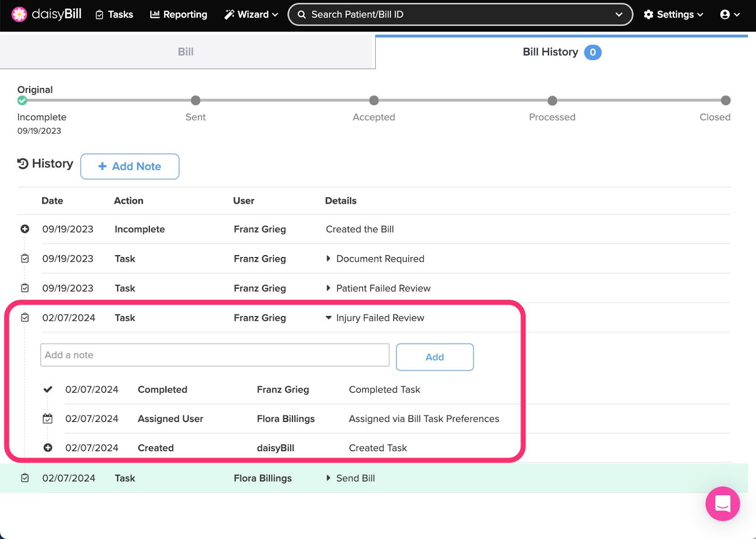The width and height of the screenshot is (756, 539).
Task: Open the user account profile icon
Action: tap(725, 15)
